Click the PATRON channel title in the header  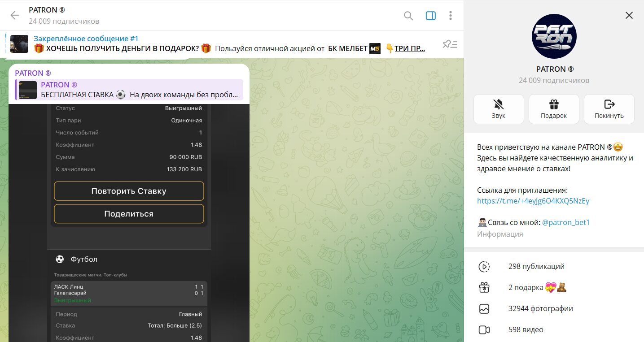pyautogui.click(x=47, y=10)
